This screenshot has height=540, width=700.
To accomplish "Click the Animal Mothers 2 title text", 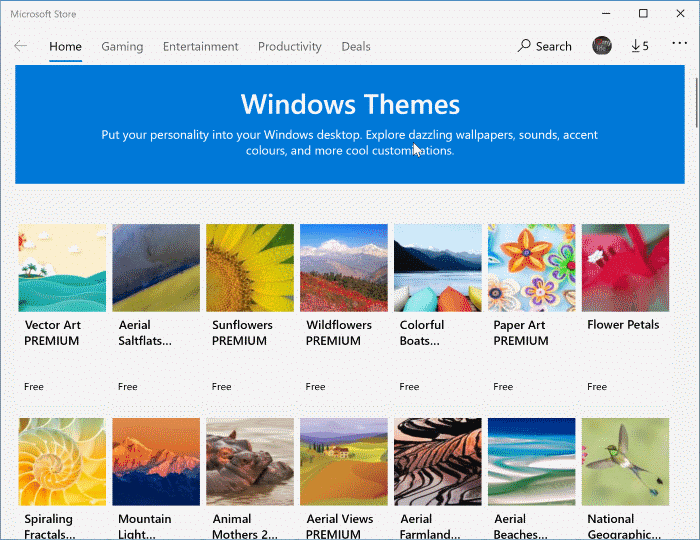I will click(x=245, y=526).
